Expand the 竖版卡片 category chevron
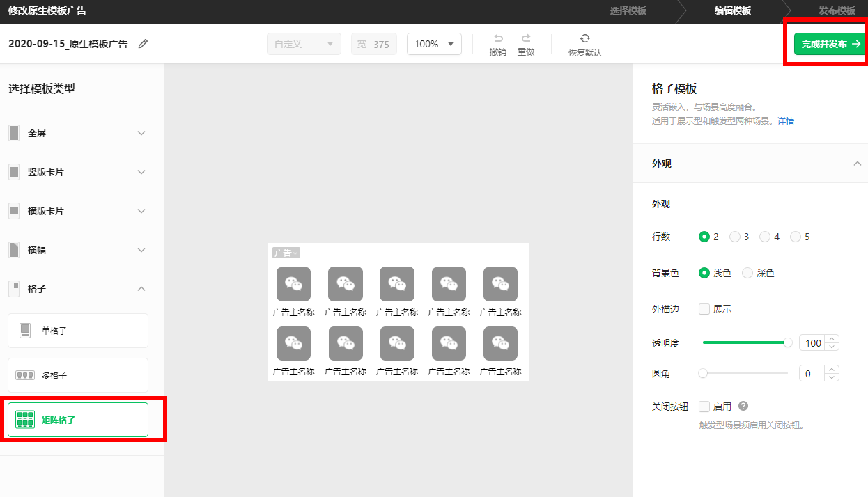This screenshot has height=497, width=868. [141, 172]
